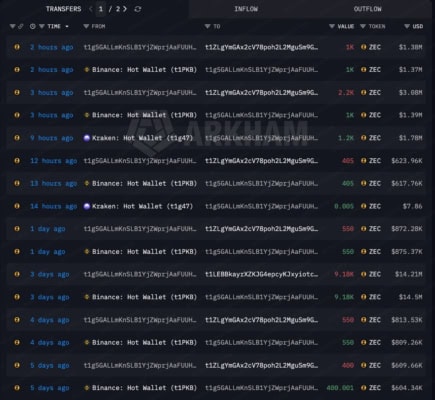Click the $609.66K USD amount
This screenshot has width=435, height=400.
point(407,365)
